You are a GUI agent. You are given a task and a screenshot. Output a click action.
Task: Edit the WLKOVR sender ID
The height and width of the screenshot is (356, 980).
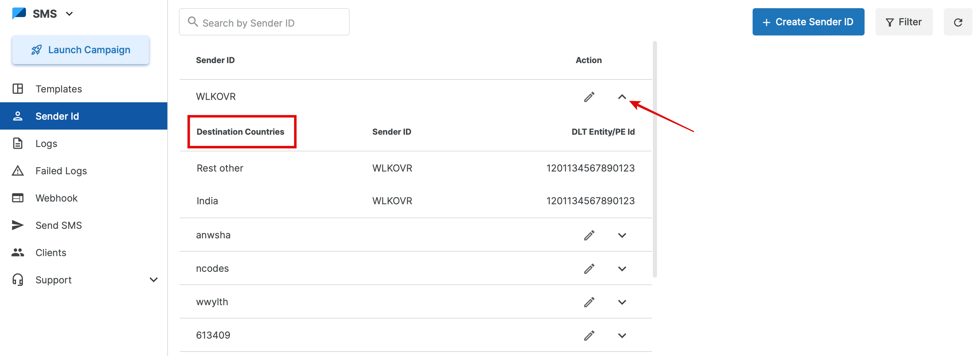(589, 97)
